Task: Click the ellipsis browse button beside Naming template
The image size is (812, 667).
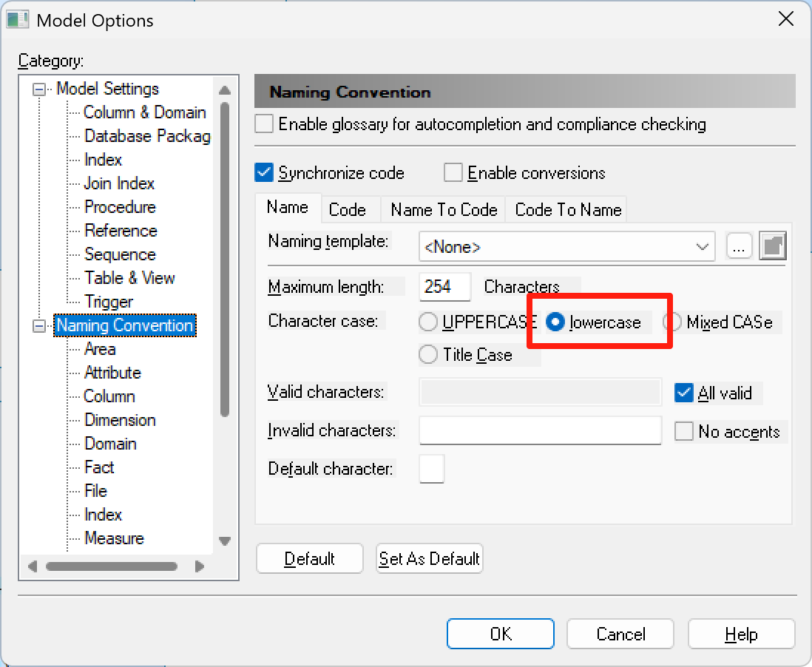Action: [739, 246]
